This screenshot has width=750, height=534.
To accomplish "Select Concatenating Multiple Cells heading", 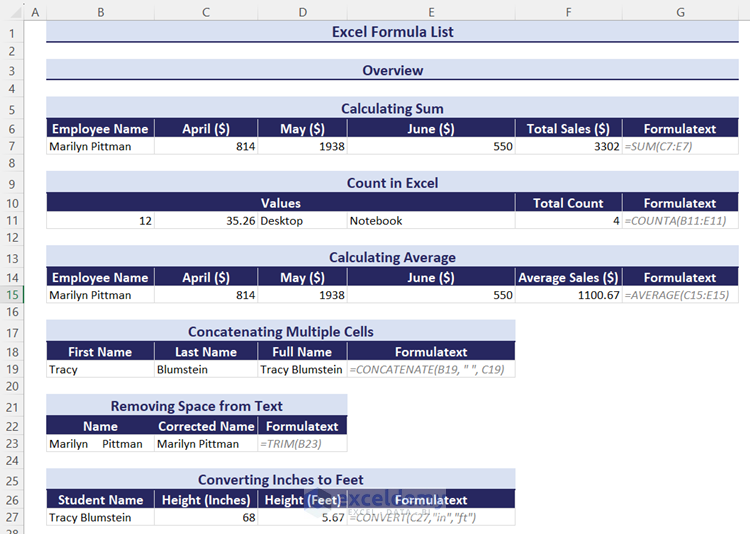I will [x=281, y=332].
